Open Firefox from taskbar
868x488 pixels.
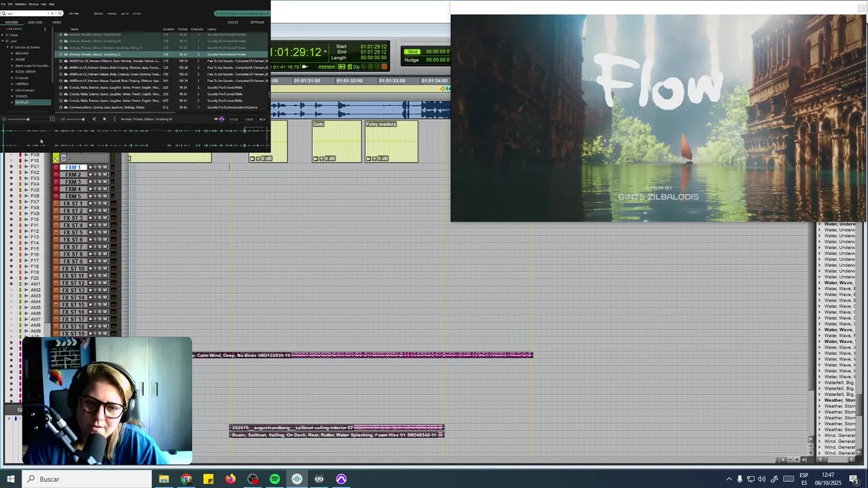[x=231, y=479]
